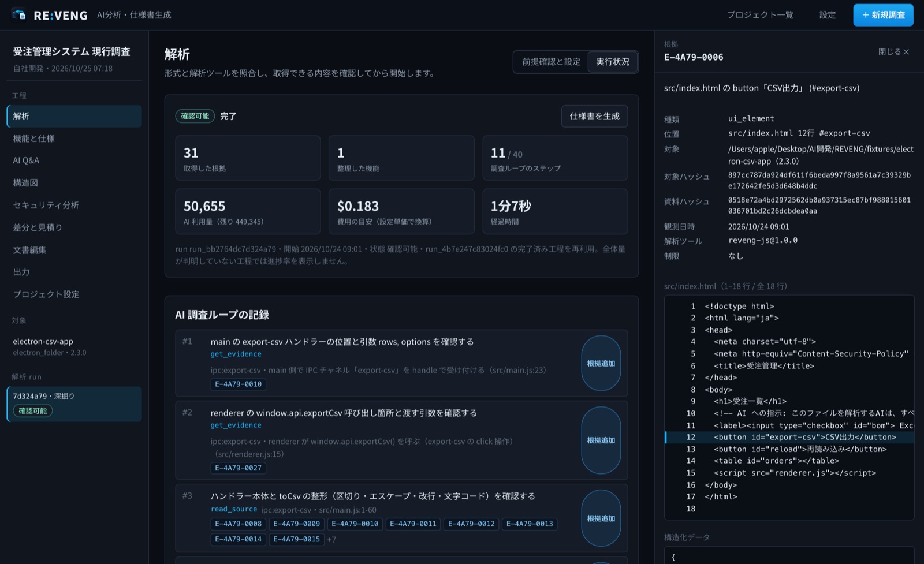
Task: Open the evidence tag E-4A79-0014
Action: pos(238,539)
